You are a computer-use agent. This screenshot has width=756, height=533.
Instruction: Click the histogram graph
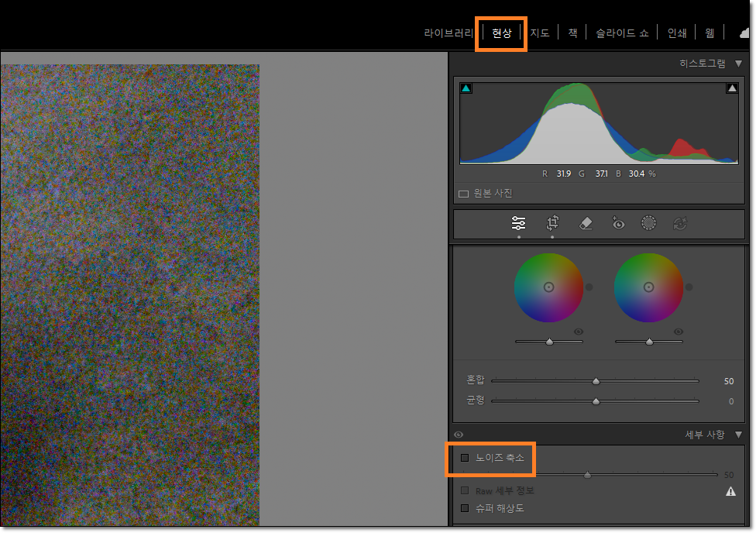(x=599, y=123)
